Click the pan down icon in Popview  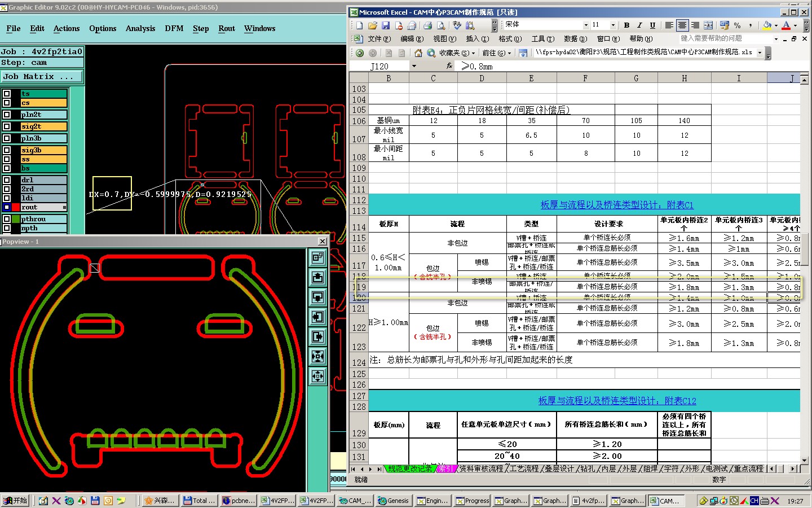click(x=318, y=297)
